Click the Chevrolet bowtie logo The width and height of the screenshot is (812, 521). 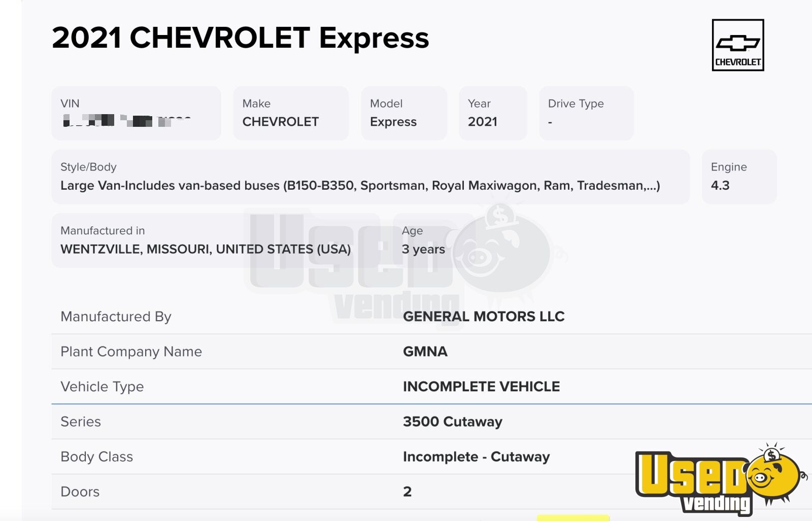738,45
